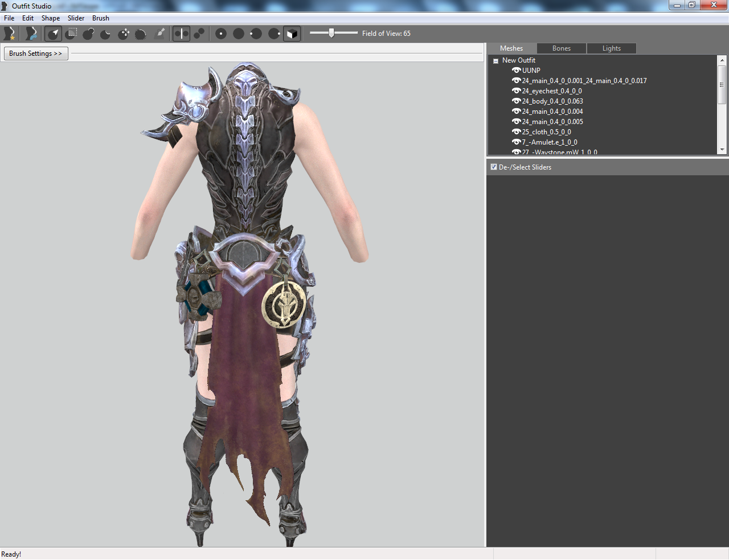
Task: Close the Outfit Studio window
Action: point(714,5)
